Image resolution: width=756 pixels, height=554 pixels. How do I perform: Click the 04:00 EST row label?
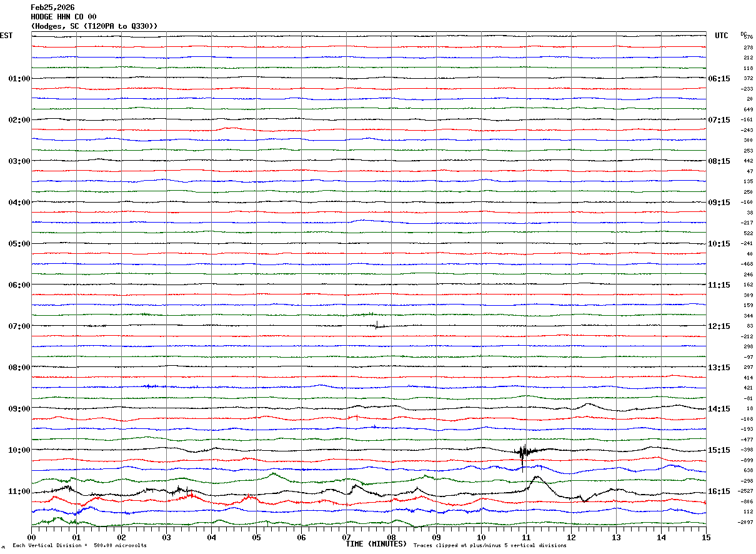click(x=19, y=203)
